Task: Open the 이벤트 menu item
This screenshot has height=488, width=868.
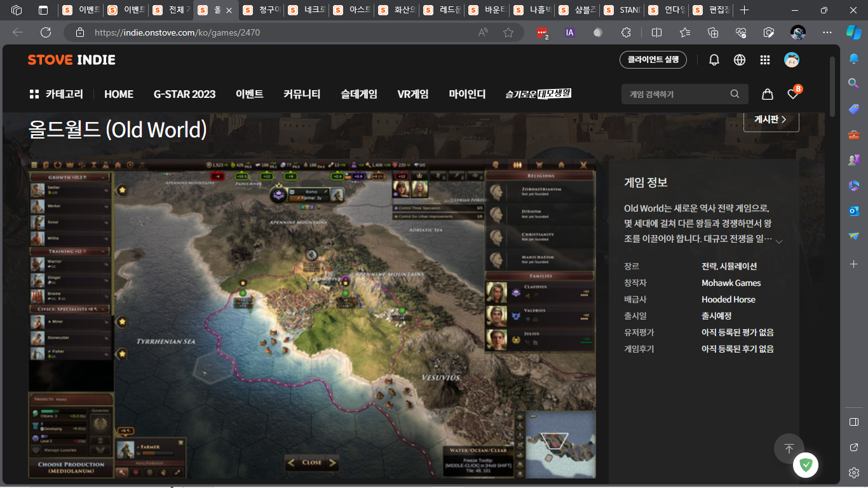Action: tap(249, 94)
